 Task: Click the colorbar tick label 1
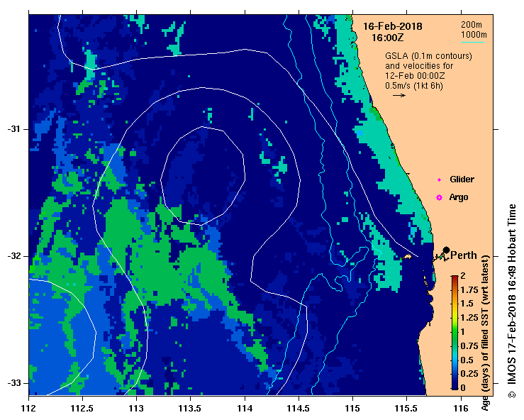463,332
